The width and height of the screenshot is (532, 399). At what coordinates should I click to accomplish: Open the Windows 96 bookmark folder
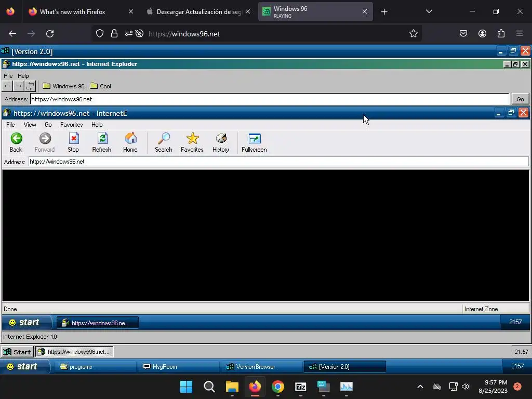click(64, 86)
